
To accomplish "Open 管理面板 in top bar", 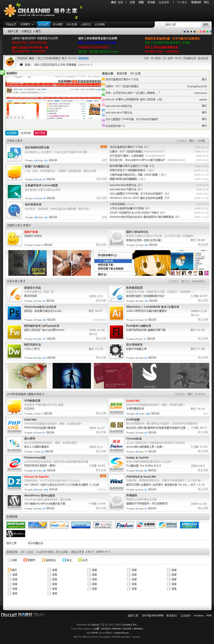I will 196,2.
